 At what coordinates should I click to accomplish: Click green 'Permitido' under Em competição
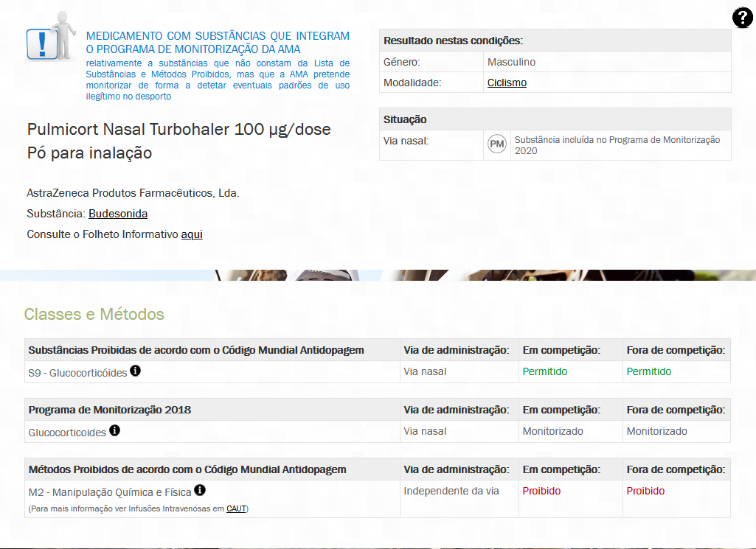click(x=545, y=372)
